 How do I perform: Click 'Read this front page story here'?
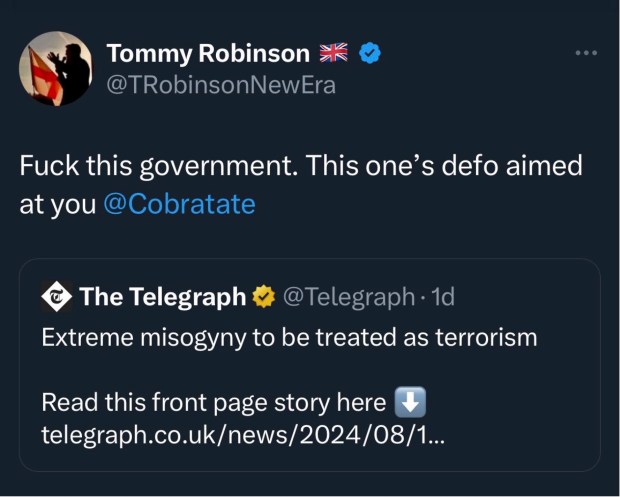213,403
